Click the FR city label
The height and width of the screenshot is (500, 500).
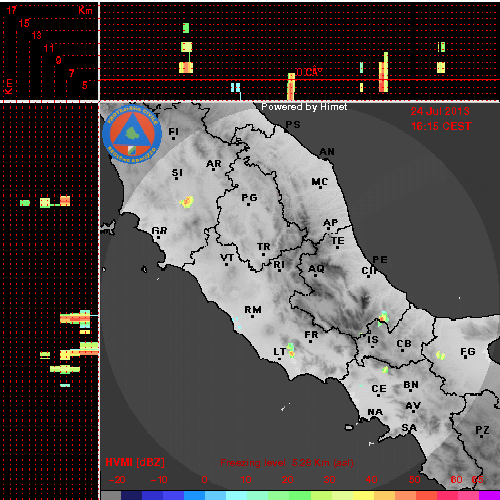pos(311,334)
